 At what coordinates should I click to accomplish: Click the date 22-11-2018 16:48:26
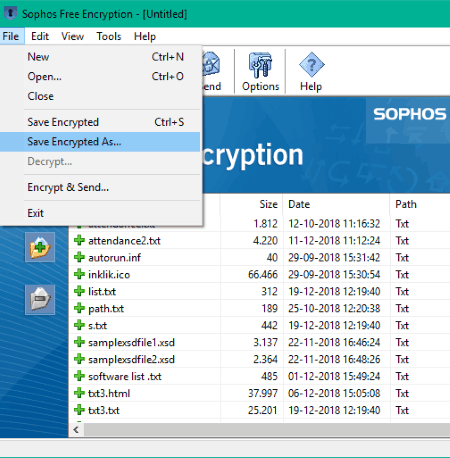334,360
